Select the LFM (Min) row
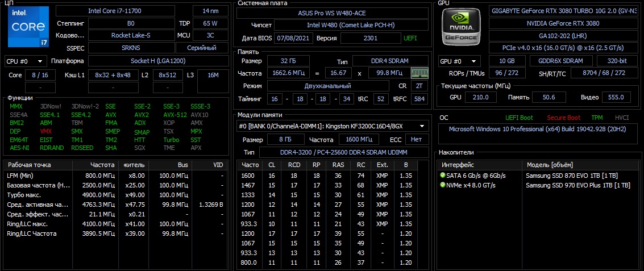 pos(115,176)
